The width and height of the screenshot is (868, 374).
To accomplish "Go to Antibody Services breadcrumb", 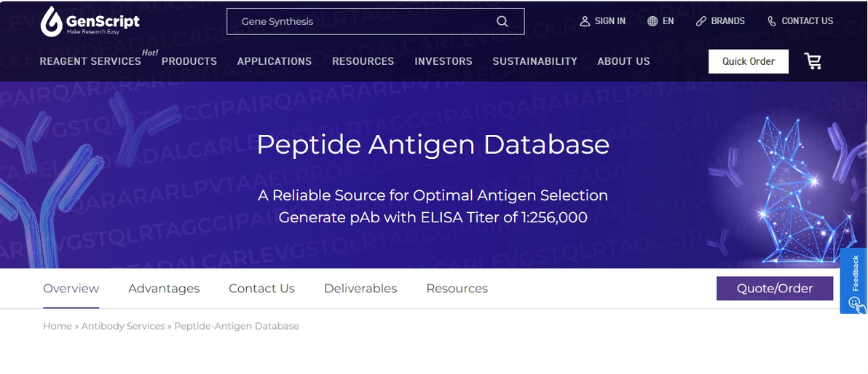I will [x=123, y=326].
